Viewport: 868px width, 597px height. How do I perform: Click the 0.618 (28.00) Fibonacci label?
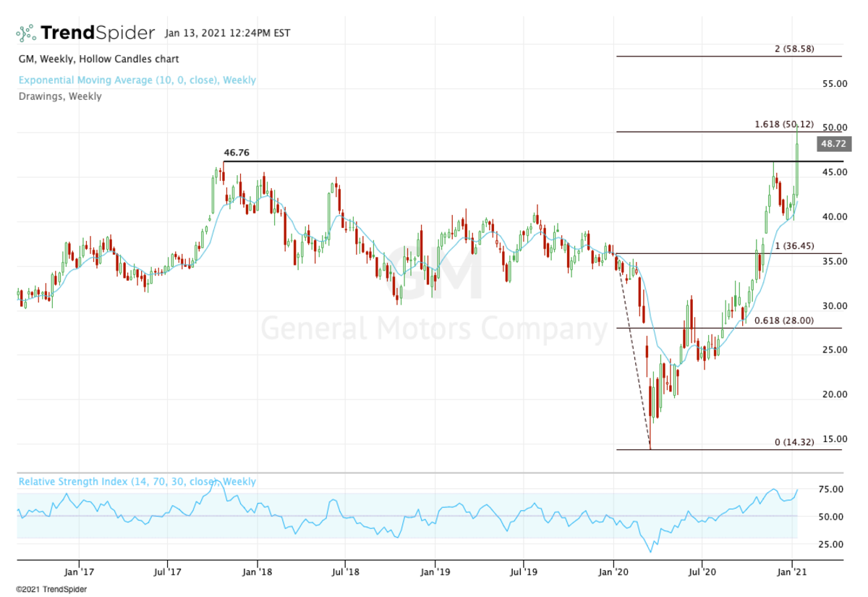point(784,321)
